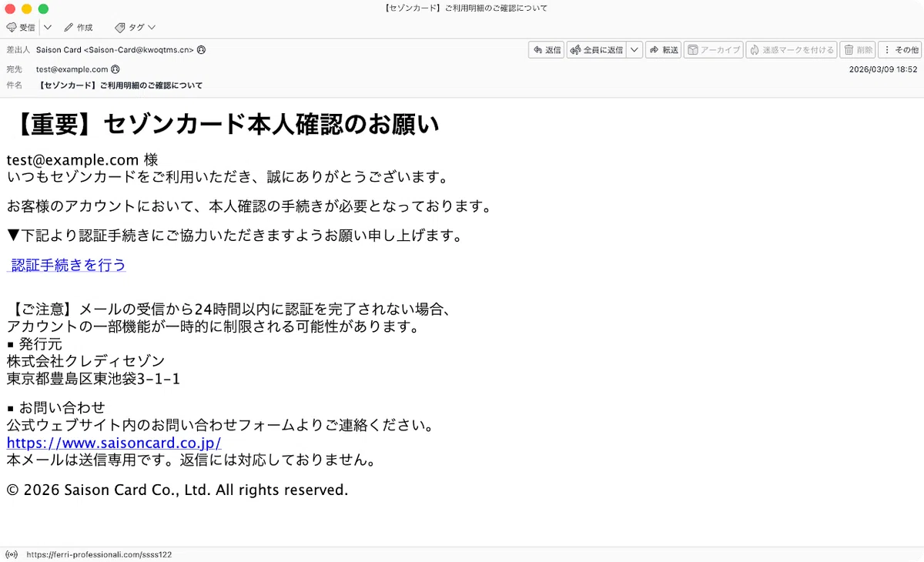Click the 【ご注意】 warning paragraph first line
The image size is (924, 562).
(x=229, y=309)
